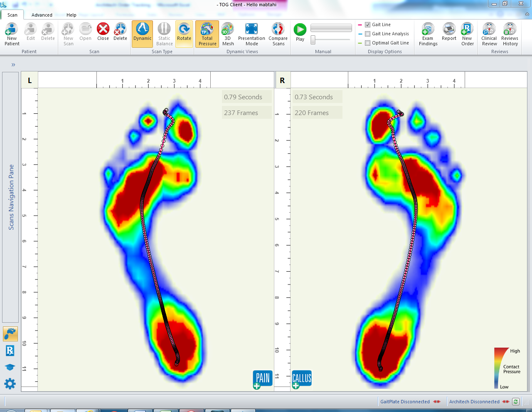The height and width of the screenshot is (412, 532).
Task: Open the Exam Findings tool
Action: point(428,34)
